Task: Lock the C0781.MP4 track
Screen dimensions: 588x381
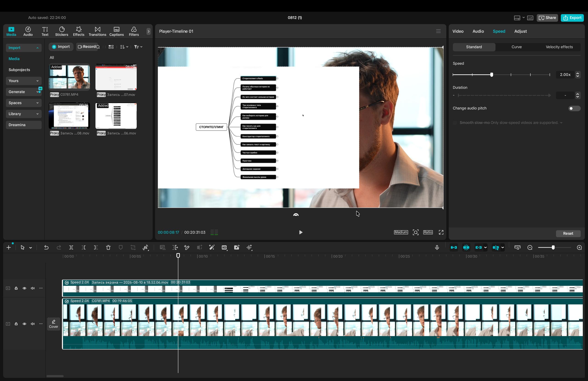Action: [x=16, y=324]
